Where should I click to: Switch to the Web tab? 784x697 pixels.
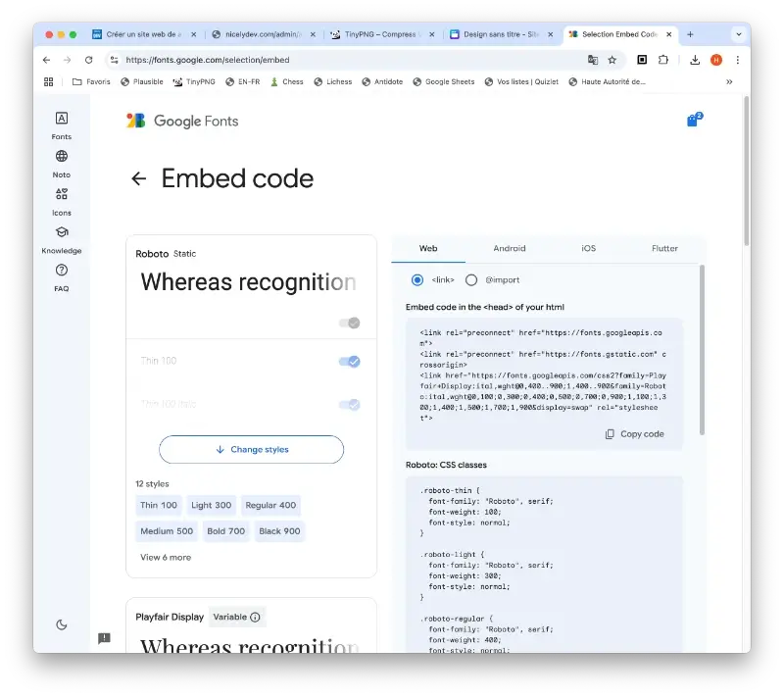[x=428, y=248]
